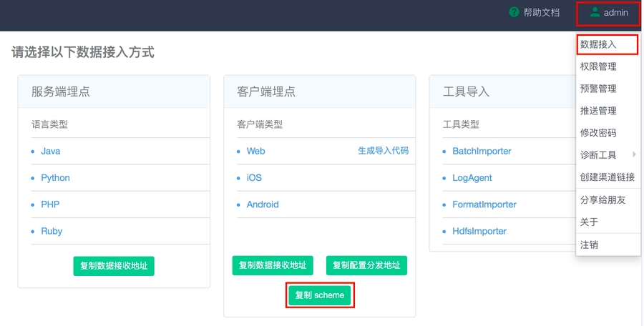Screen dimensions: 644x326
Task: Click 创建渠道链接 in the menu
Action: point(607,177)
